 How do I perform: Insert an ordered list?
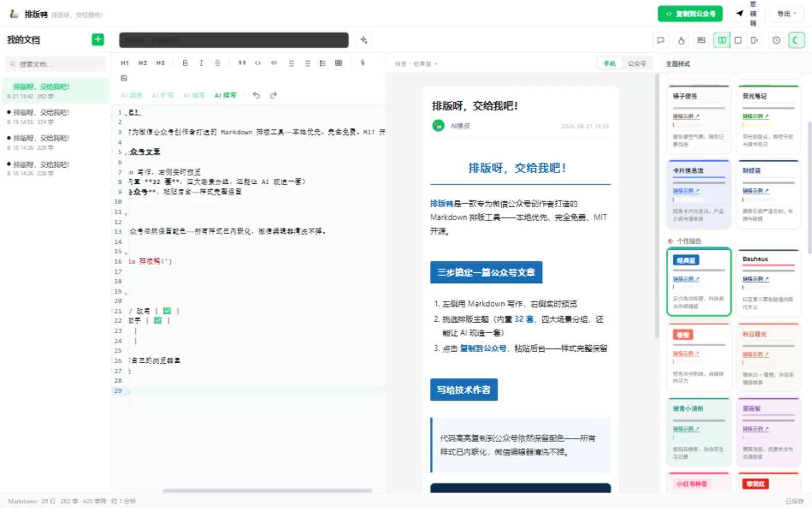point(308,63)
